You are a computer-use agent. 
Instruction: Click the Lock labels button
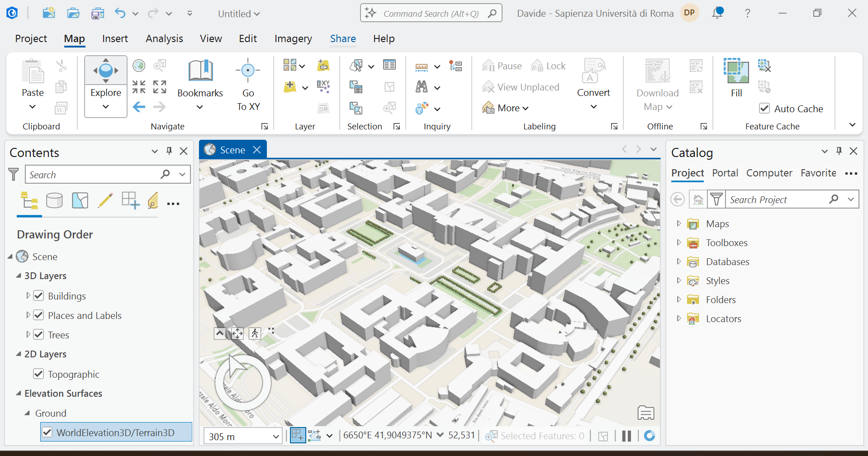(x=548, y=66)
